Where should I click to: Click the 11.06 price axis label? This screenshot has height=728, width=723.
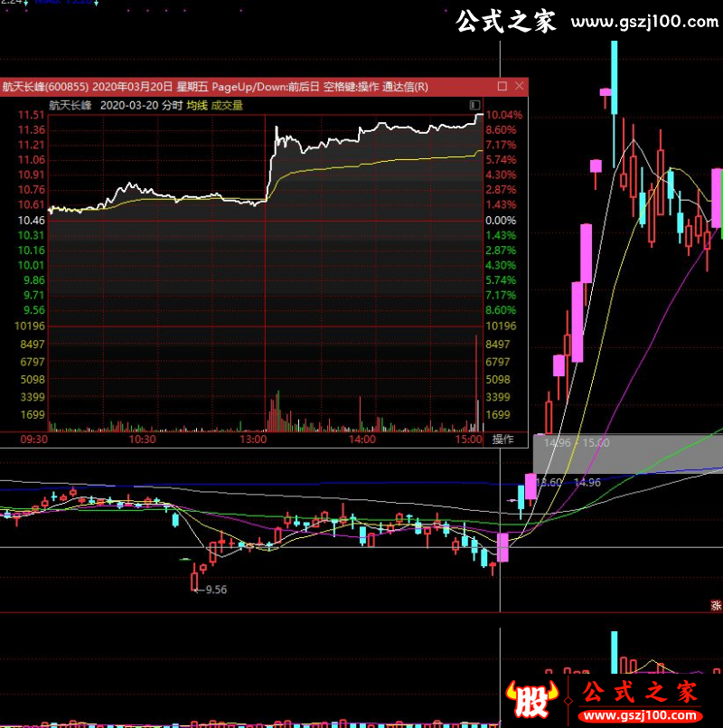click(x=31, y=160)
